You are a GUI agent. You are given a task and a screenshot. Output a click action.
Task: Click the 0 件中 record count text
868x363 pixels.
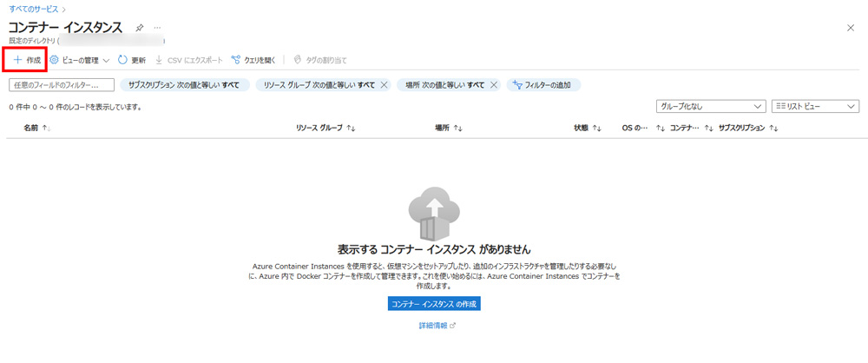pos(76,107)
